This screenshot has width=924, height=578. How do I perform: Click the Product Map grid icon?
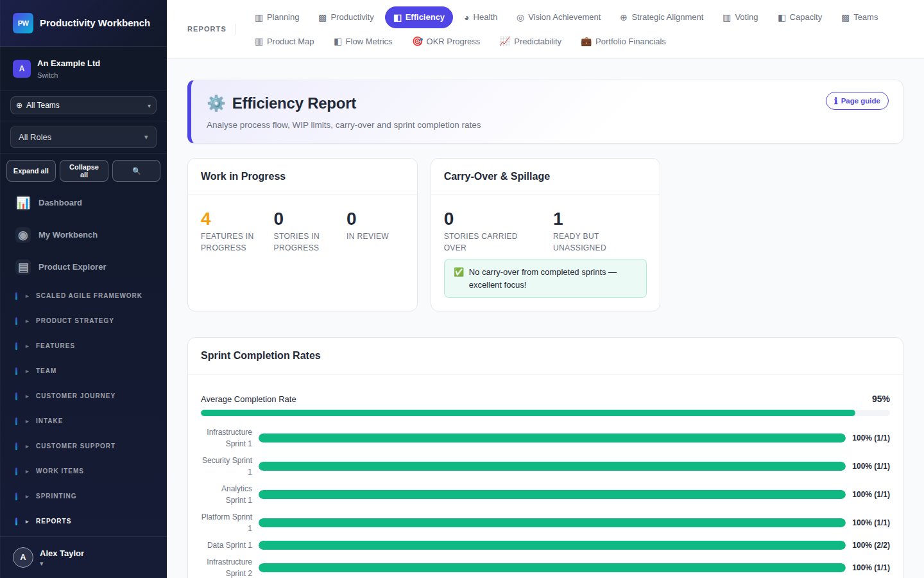[259, 42]
